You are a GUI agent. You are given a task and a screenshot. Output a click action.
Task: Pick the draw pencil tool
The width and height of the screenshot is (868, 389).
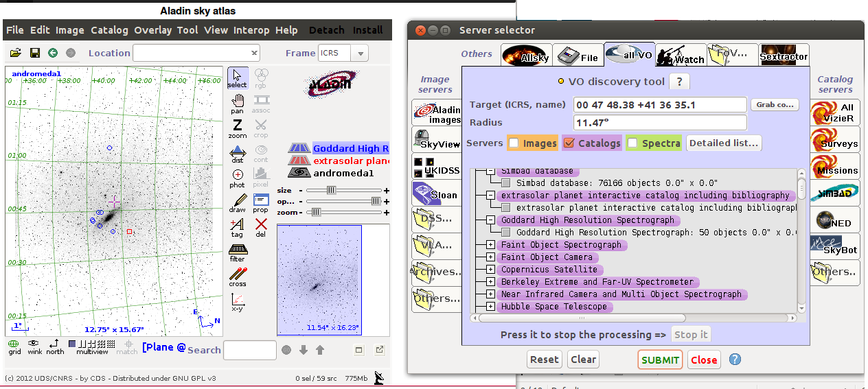click(x=238, y=203)
